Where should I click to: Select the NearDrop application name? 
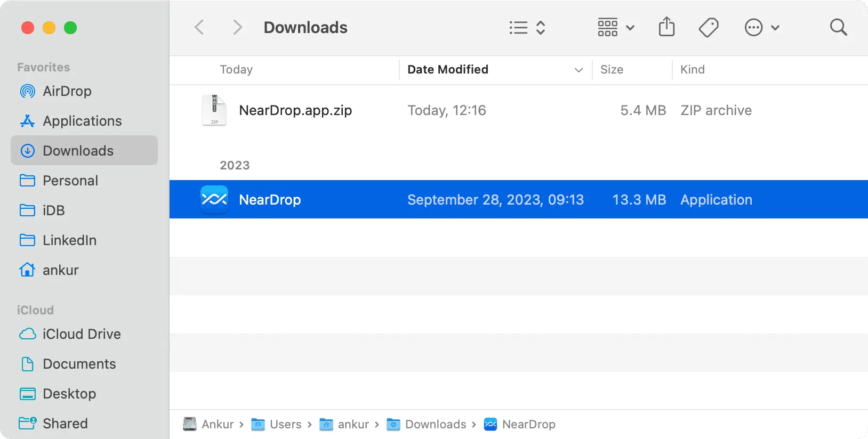tap(270, 200)
